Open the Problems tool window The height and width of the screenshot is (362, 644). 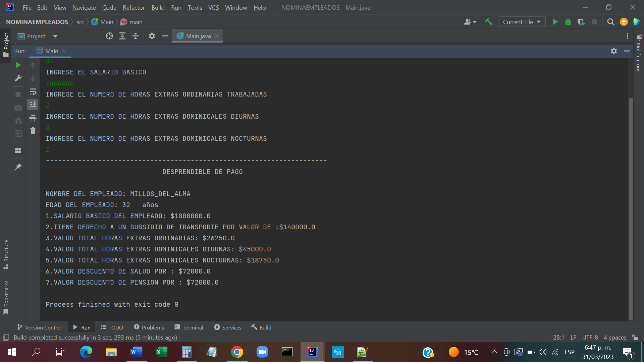pos(149,327)
